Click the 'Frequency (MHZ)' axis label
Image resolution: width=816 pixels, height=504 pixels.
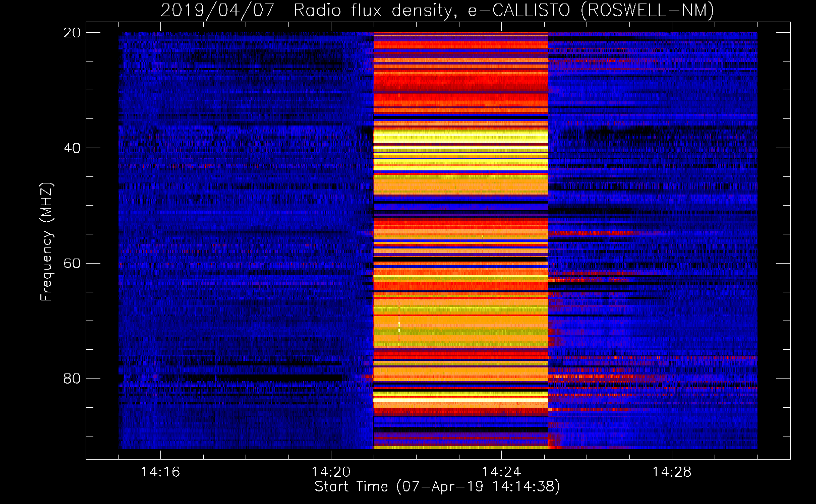[x=46, y=242]
